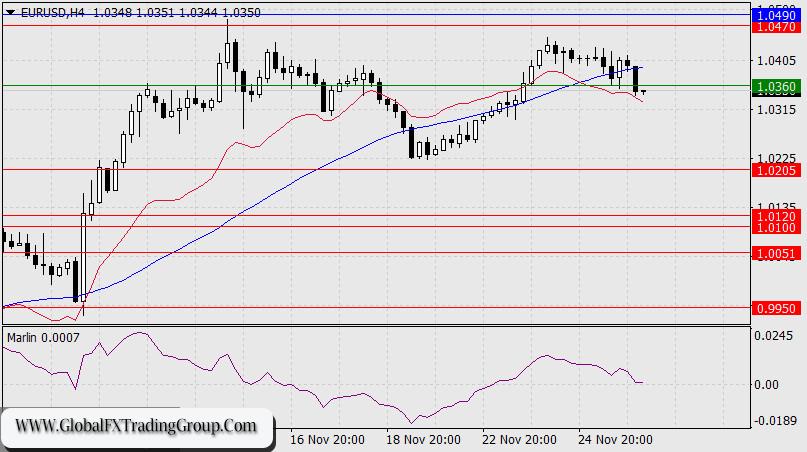This screenshot has width=807, height=452.
Task: Click the 1.0205 red price label
Action: (777, 170)
